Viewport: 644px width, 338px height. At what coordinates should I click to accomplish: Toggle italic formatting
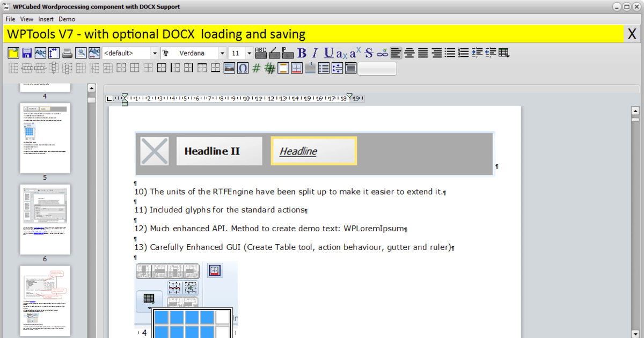pos(314,53)
